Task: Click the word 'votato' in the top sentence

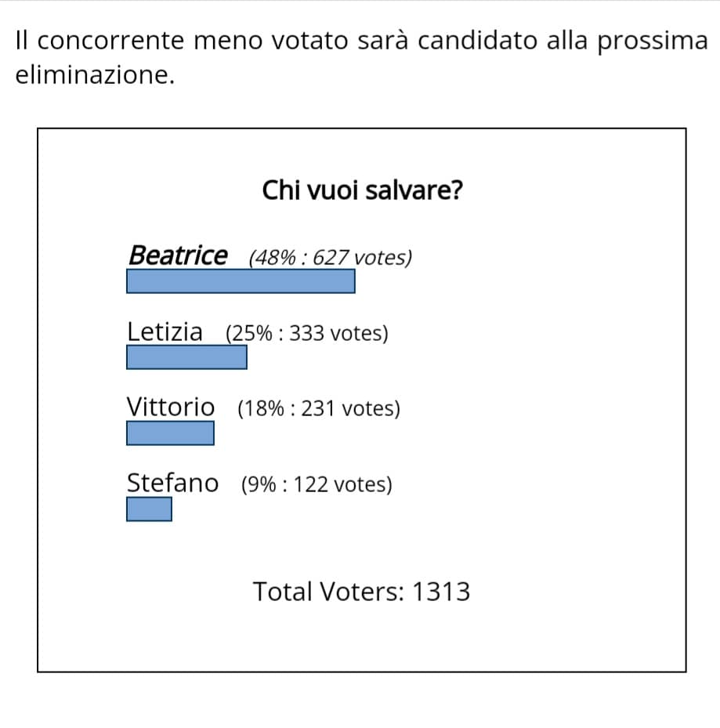Action: click(309, 41)
